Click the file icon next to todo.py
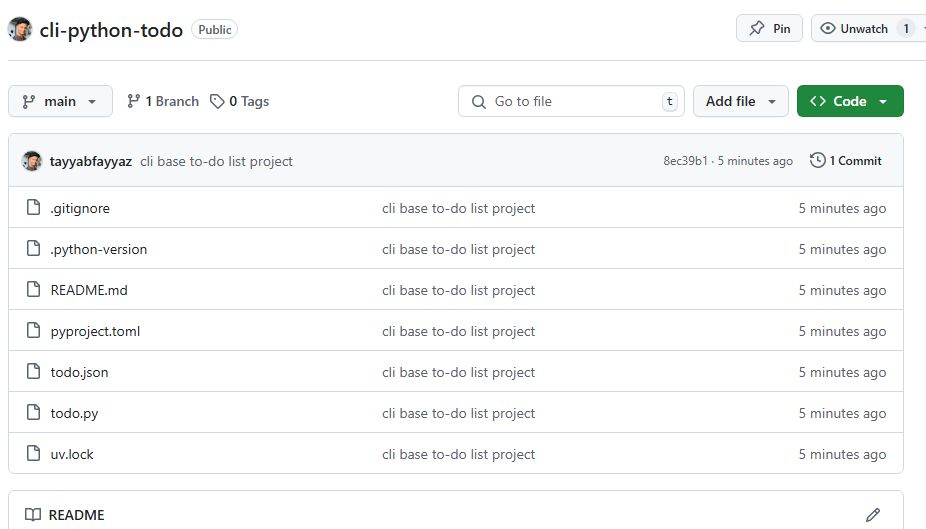Screen dimensions: 926x529 (34, 412)
